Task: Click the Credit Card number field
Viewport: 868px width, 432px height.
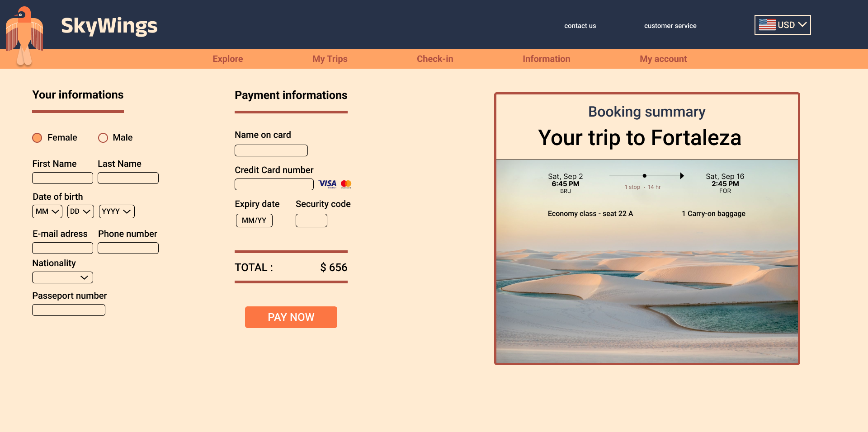Action: (274, 184)
